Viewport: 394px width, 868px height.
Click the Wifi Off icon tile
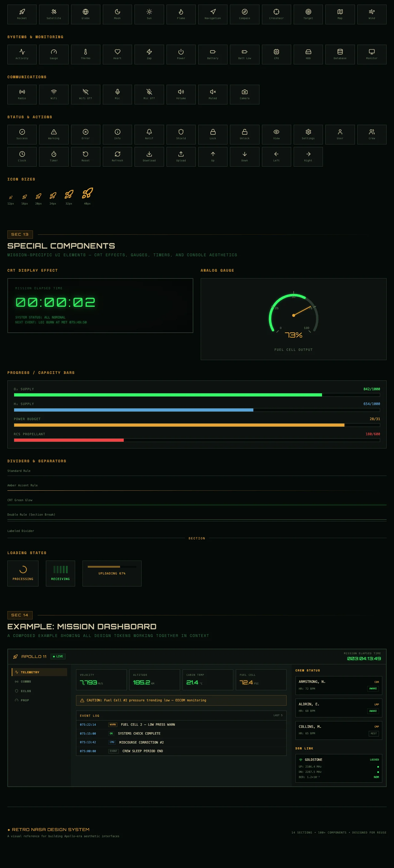coord(86,95)
